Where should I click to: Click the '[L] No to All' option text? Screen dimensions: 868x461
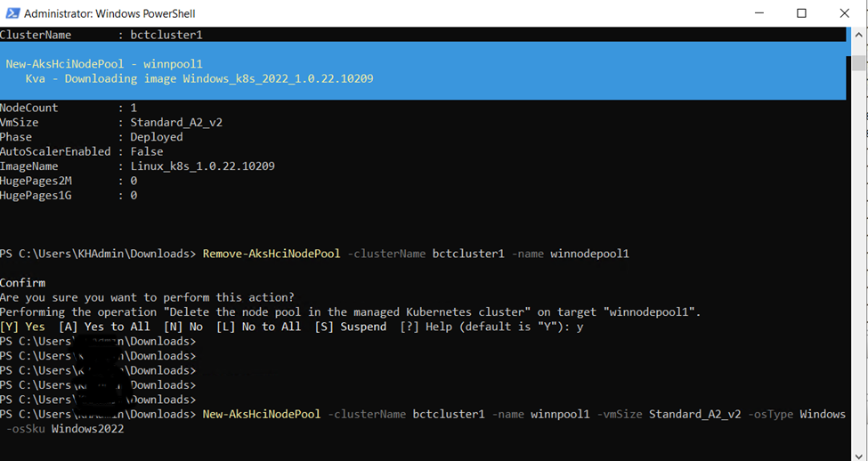click(258, 327)
